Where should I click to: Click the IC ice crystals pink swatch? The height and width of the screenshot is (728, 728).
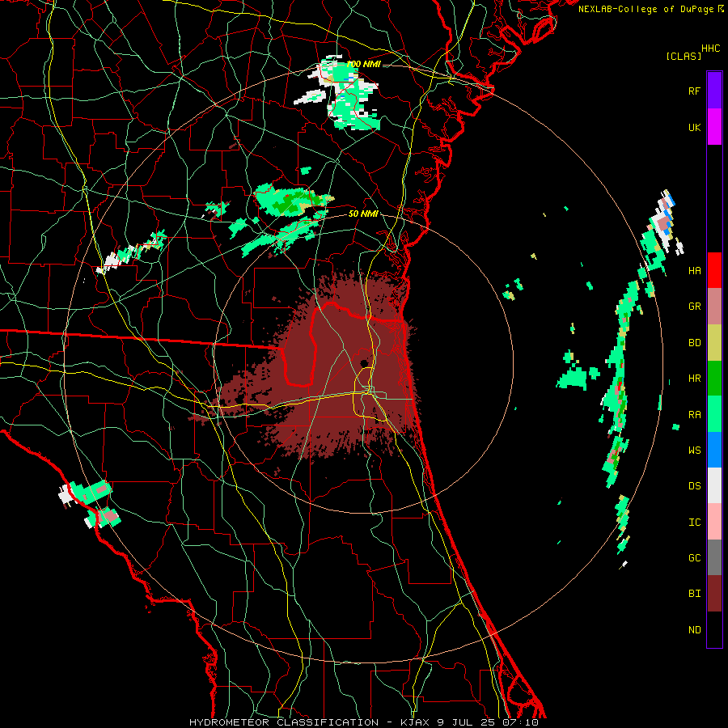(714, 522)
